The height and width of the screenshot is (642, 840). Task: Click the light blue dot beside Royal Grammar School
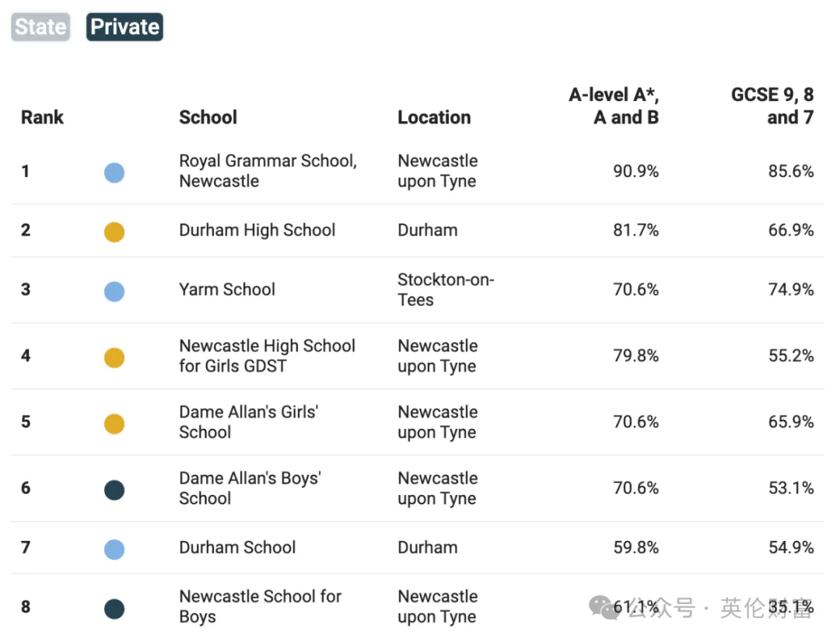[114, 173]
